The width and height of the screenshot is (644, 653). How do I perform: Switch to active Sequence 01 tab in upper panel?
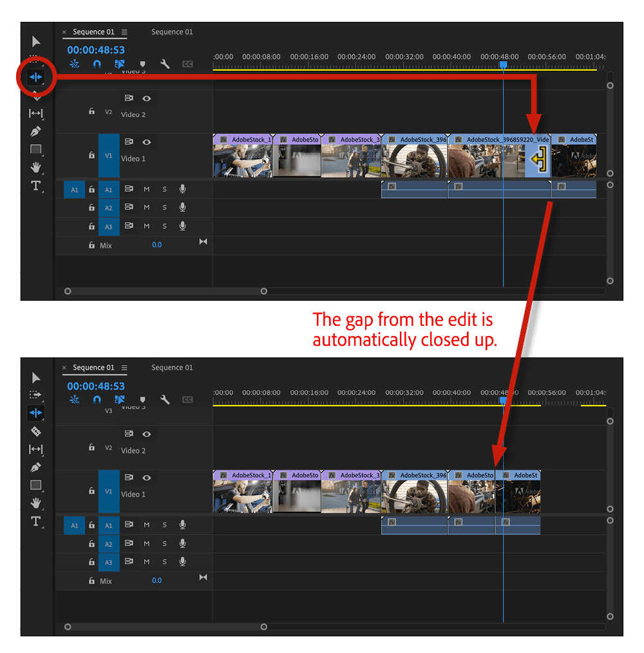tap(93, 32)
